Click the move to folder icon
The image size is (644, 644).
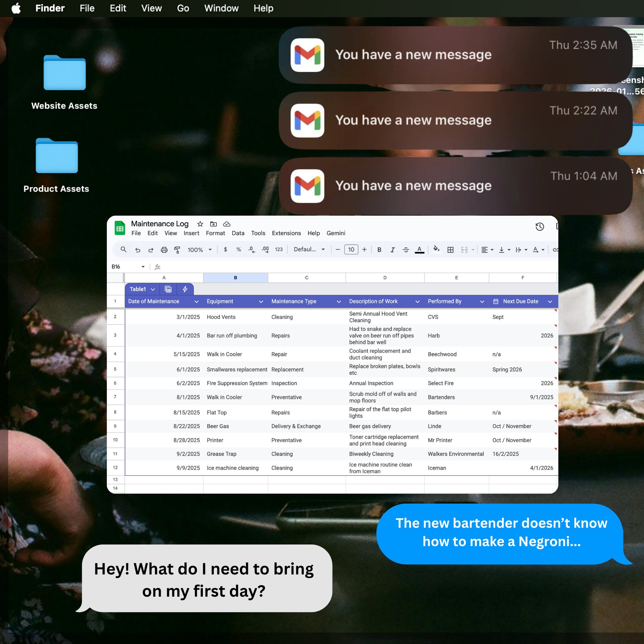click(x=213, y=224)
